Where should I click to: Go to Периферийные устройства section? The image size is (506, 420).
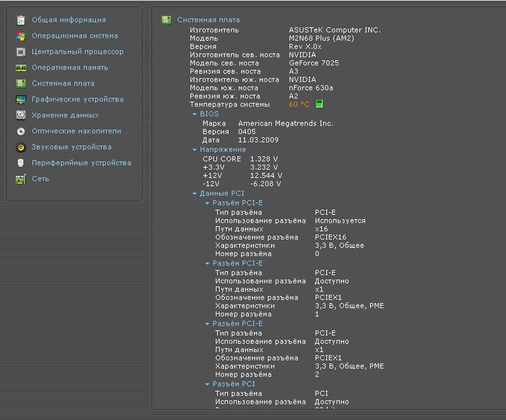(81, 162)
